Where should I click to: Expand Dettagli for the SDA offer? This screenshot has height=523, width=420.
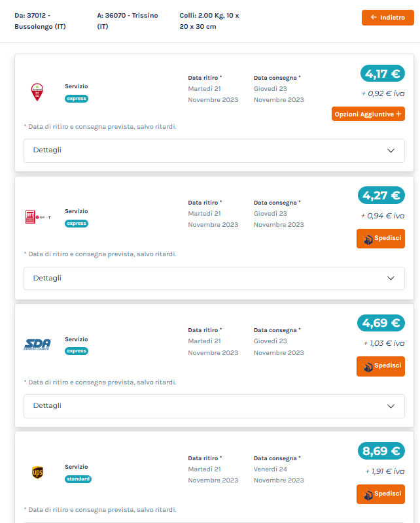tap(214, 406)
